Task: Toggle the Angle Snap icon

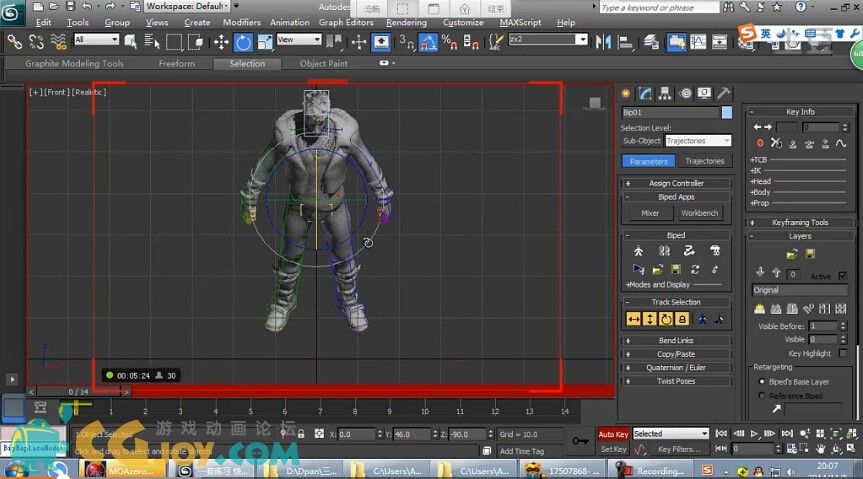Action: [428, 42]
